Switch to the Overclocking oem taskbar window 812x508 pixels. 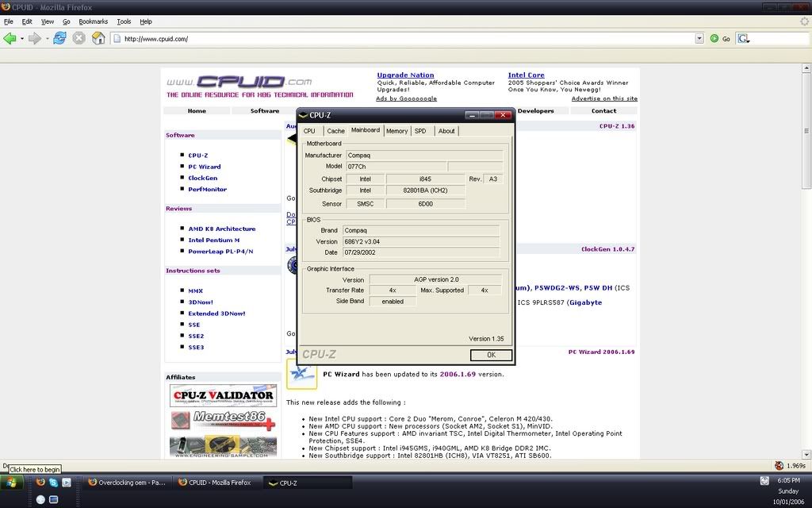[127, 483]
